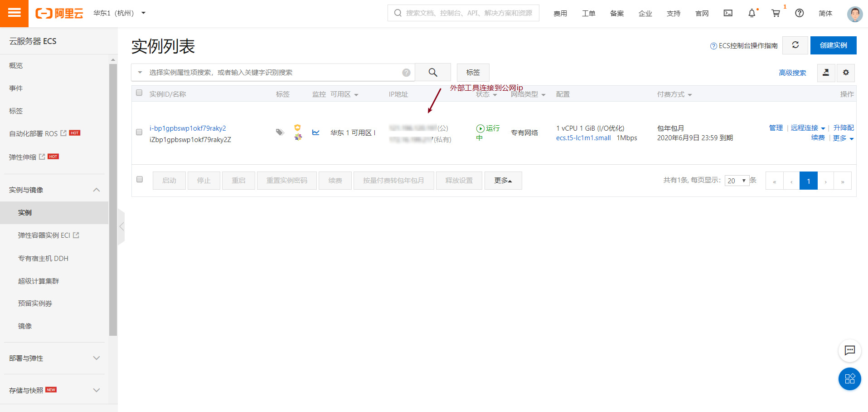Screen dimensions: 868x412
Task: Open the Cloud Shell terminal icon
Action: (728, 13)
